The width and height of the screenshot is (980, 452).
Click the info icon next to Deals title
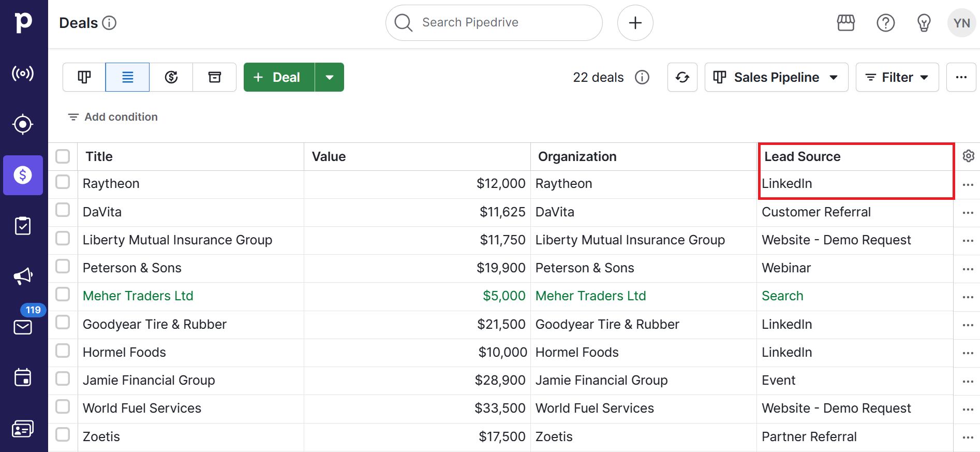[x=109, y=23]
